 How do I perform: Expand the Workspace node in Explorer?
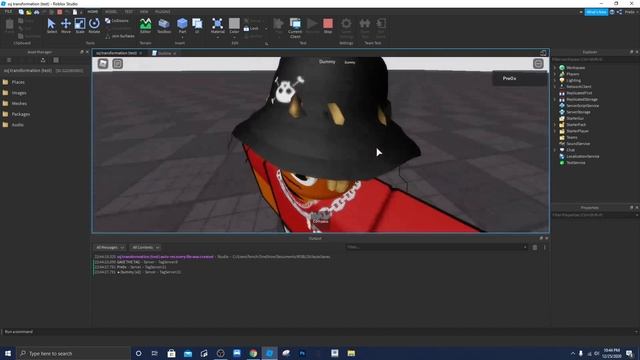pos(555,68)
